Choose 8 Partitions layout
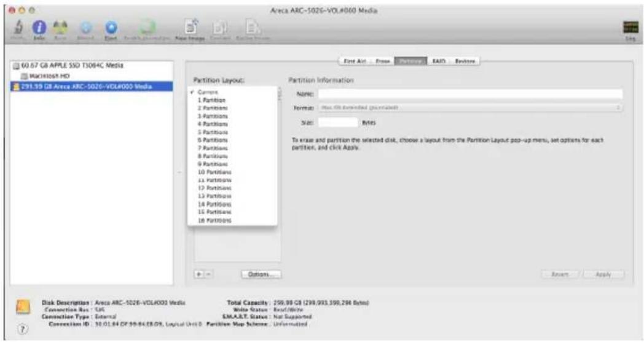This screenshot has height=342, width=644. tap(232, 156)
